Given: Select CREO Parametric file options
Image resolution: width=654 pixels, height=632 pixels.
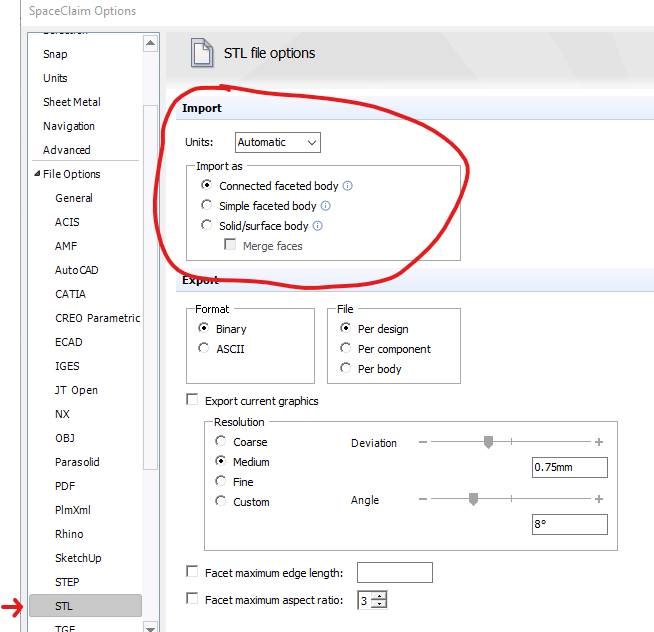Looking at the screenshot, I should [98, 318].
